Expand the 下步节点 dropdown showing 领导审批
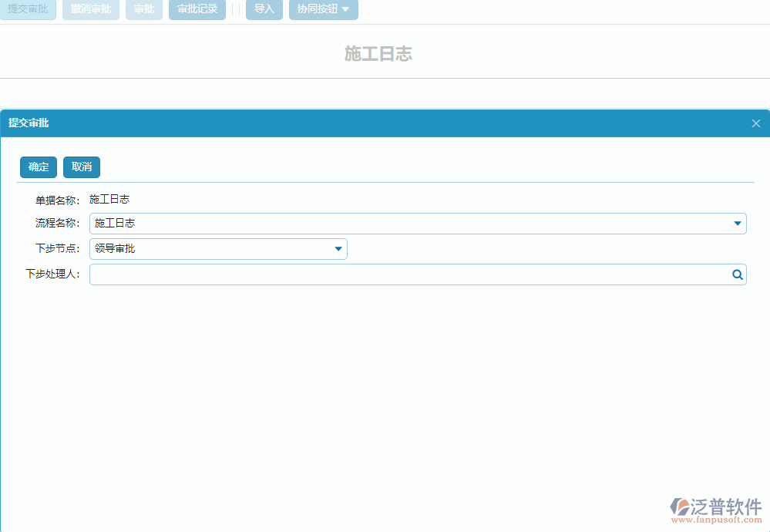The height and width of the screenshot is (532, 770). click(338, 248)
